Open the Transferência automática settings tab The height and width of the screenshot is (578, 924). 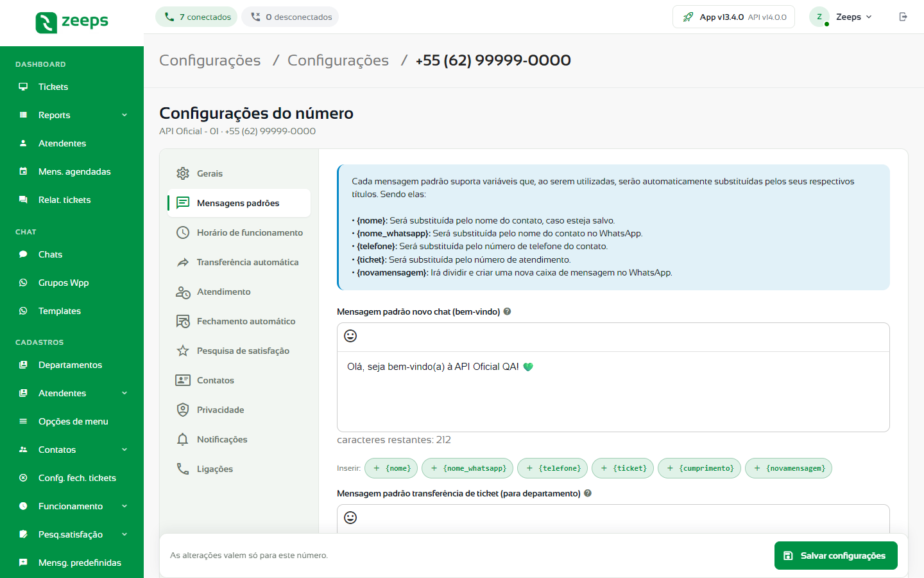239,262
